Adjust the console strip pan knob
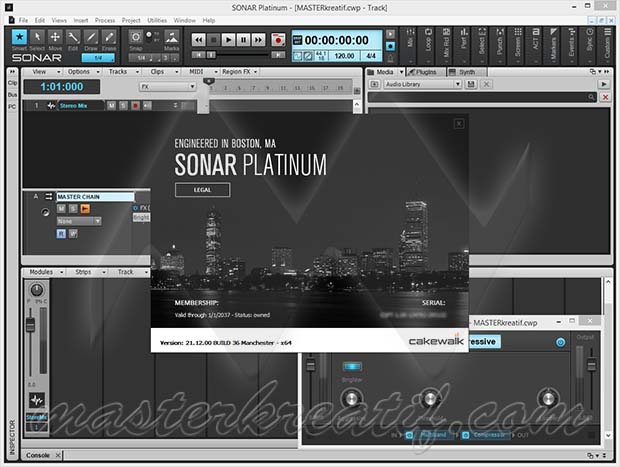The height and width of the screenshot is (467, 620). click(x=36, y=290)
